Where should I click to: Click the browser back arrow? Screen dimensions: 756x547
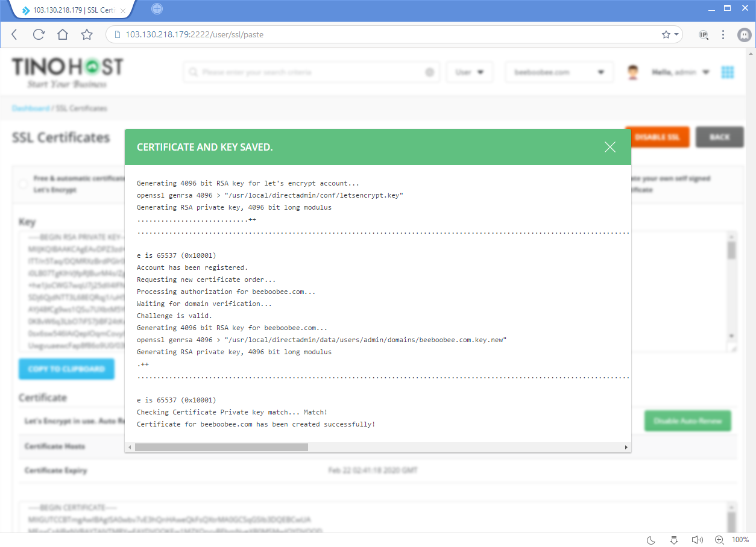tap(14, 34)
